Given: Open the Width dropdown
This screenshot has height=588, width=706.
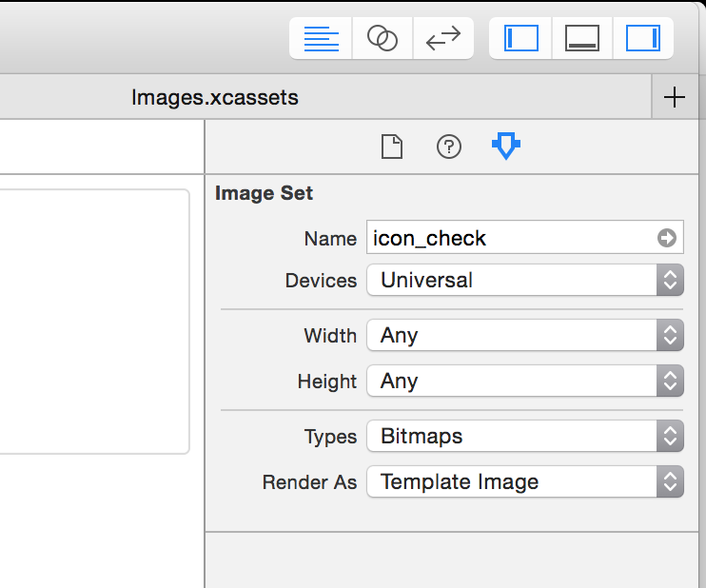Looking at the screenshot, I should (525, 336).
